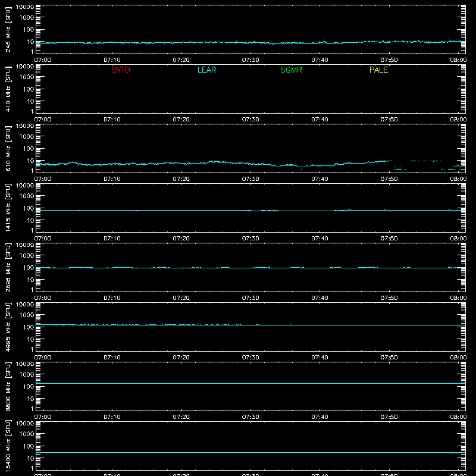This screenshot has height=476, width=476.
Task: Select the 410 MHz [SFU] axis title
Action: pyautogui.click(x=8, y=89)
